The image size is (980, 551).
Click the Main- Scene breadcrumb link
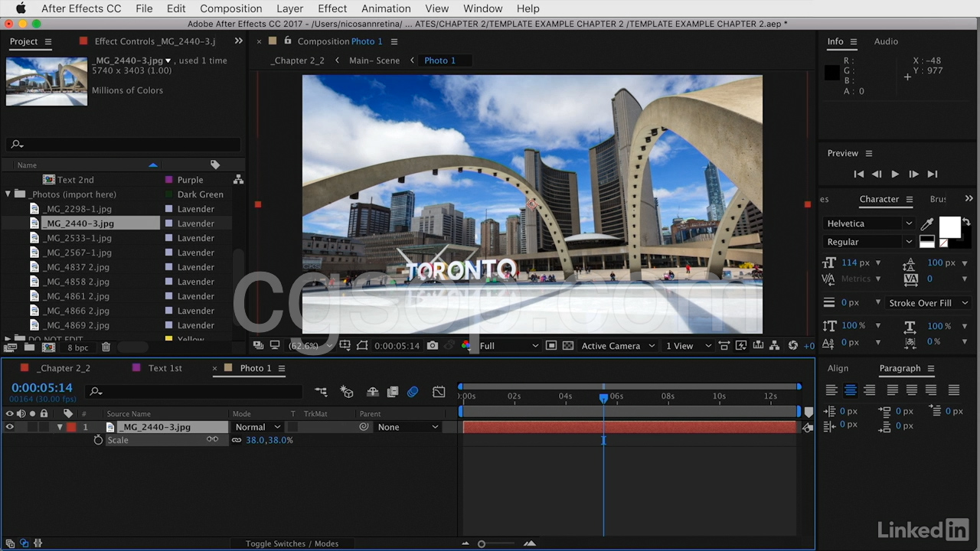click(x=374, y=60)
